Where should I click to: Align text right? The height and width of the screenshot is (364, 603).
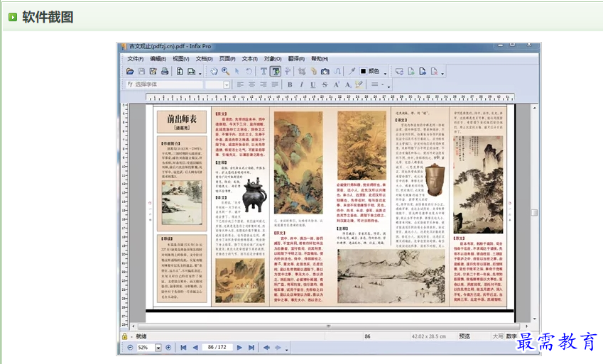coord(263,84)
